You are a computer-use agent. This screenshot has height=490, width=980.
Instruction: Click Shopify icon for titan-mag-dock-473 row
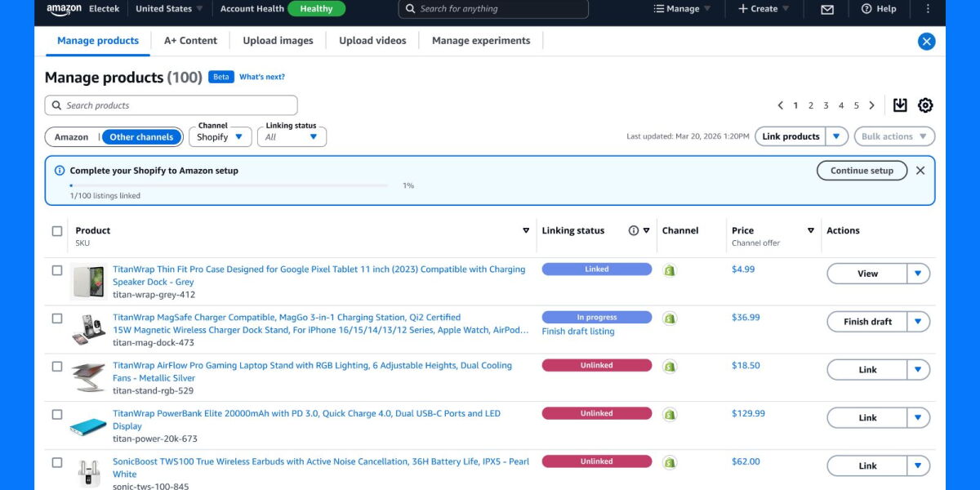click(x=670, y=318)
